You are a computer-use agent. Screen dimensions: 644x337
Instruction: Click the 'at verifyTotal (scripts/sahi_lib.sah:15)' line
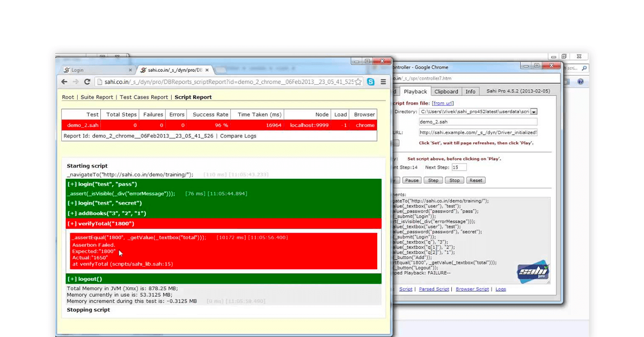[x=122, y=264]
